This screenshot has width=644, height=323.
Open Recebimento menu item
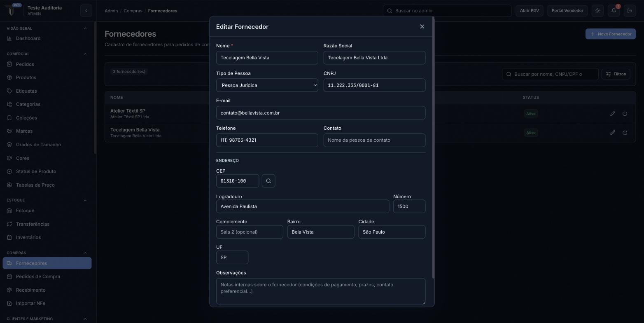pos(47,290)
